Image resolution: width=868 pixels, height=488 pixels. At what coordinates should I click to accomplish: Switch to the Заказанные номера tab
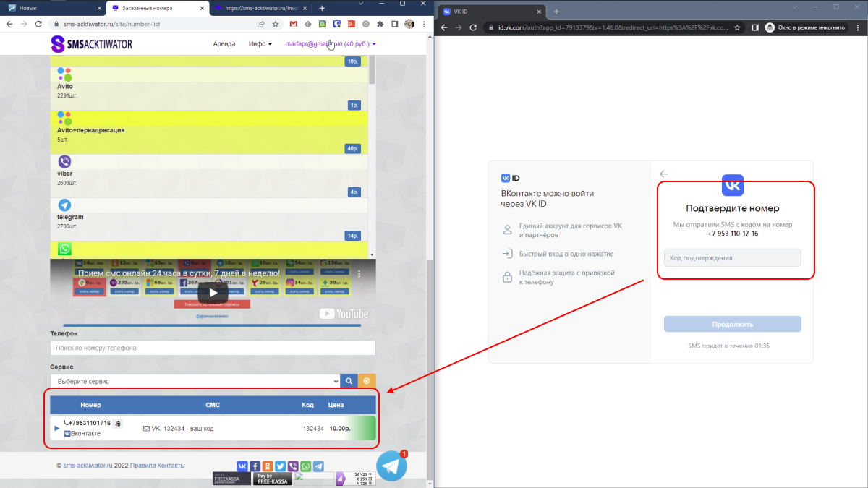tap(158, 7)
